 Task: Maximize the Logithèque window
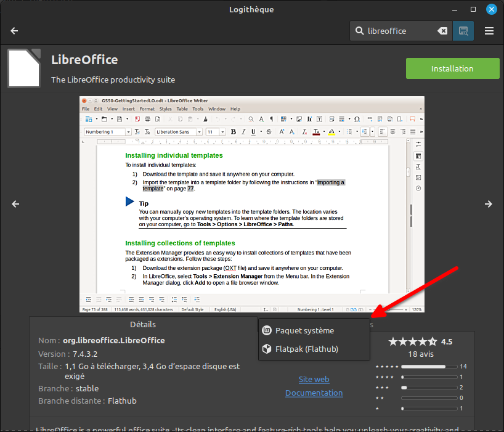coord(473,9)
